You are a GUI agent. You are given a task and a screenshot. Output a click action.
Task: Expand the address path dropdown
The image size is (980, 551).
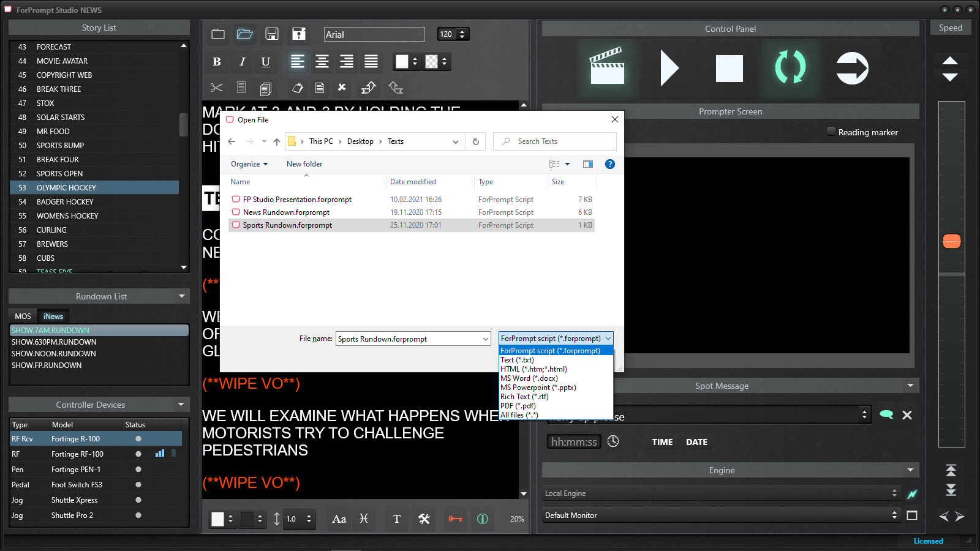pos(456,141)
